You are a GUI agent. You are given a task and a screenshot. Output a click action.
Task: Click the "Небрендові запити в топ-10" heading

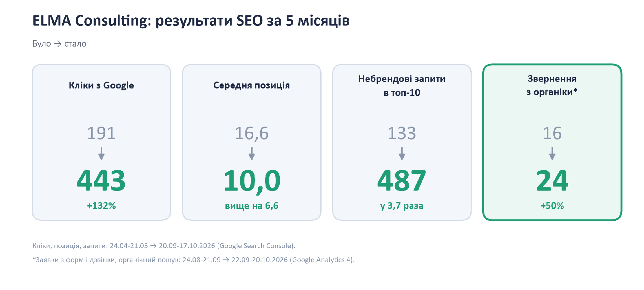pyautogui.click(x=402, y=86)
